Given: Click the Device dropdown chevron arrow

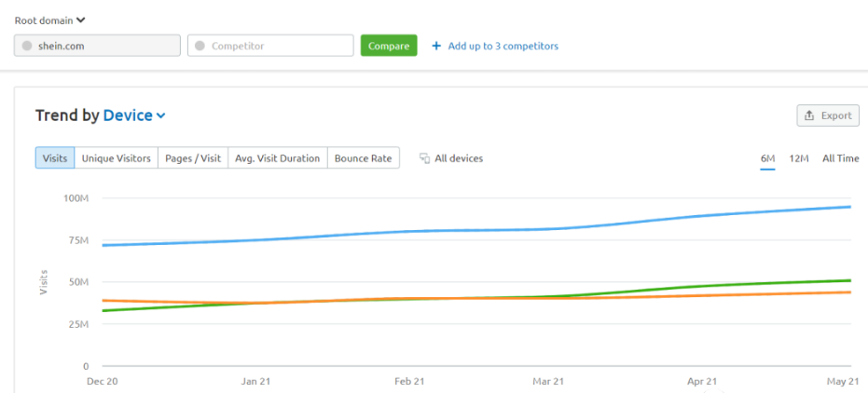Looking at the screenshot, I should (161, 116).
